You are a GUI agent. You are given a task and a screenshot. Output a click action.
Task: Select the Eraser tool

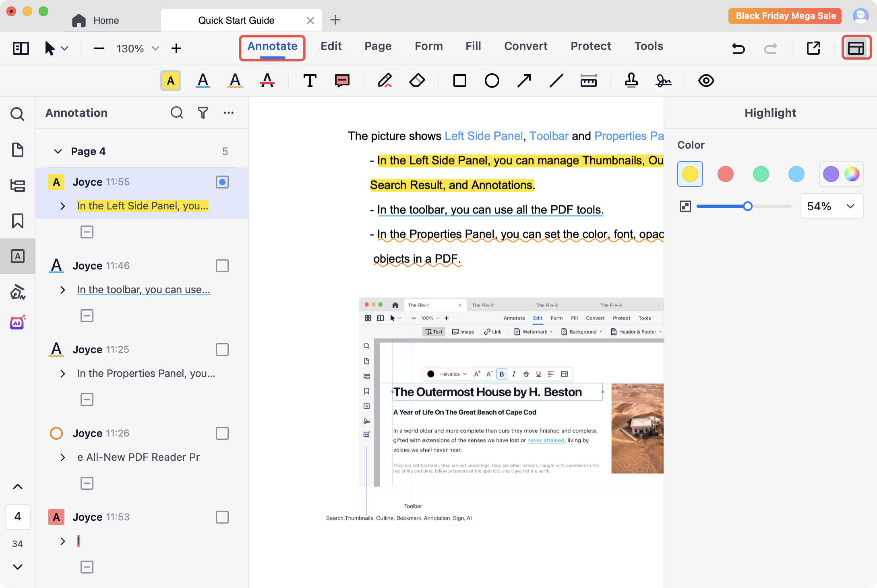click(417, 81)
